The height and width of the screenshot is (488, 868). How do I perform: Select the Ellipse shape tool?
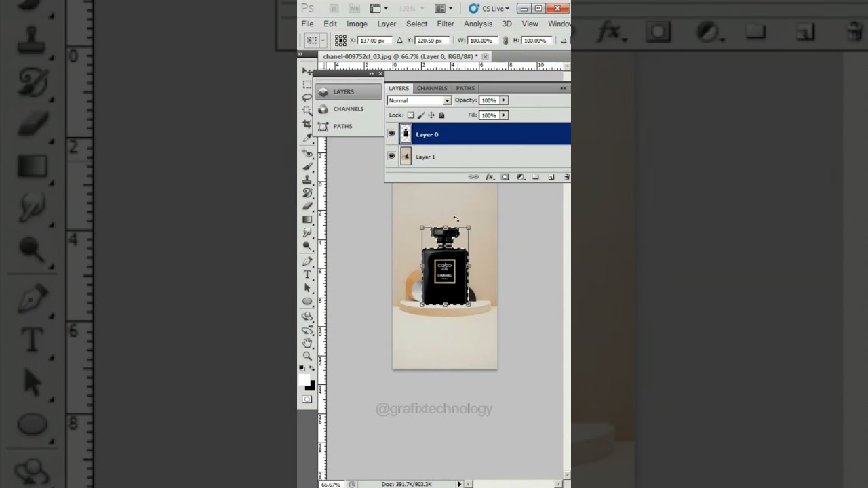307,301
